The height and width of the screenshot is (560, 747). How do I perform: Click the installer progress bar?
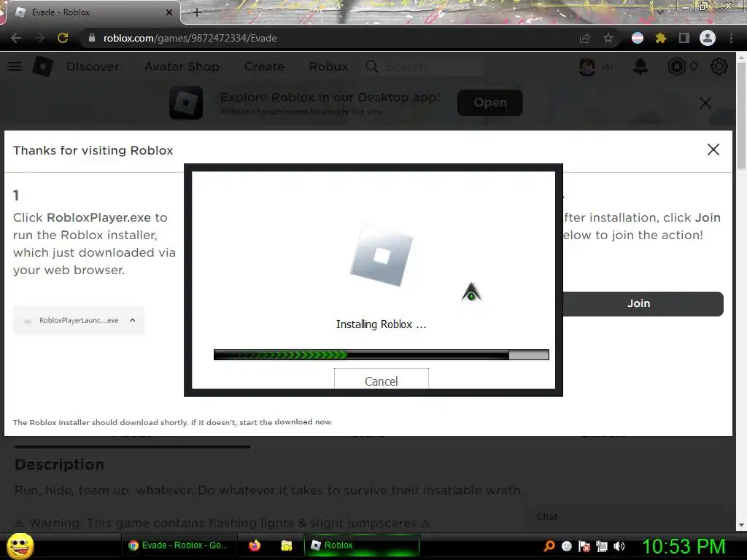click(x=381, y=355)
